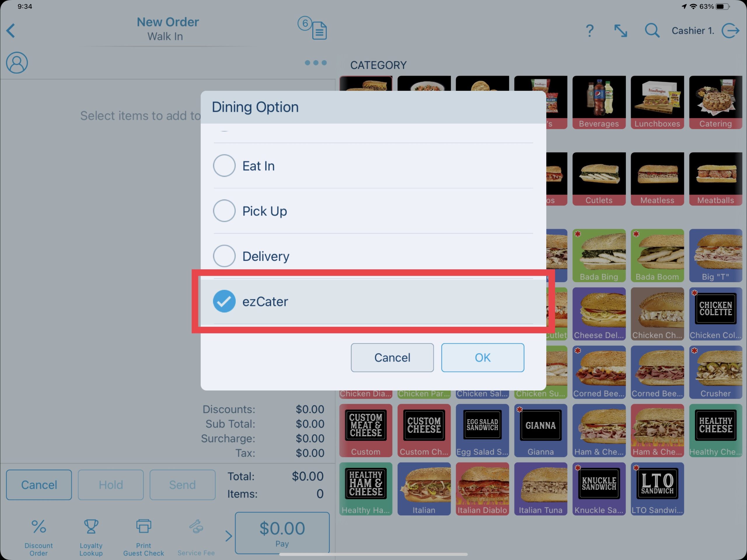Image resolution: width=747 pixels, height=560 pixels.
Task: Select the Pick Up dining option
Action: pos(224,211)
